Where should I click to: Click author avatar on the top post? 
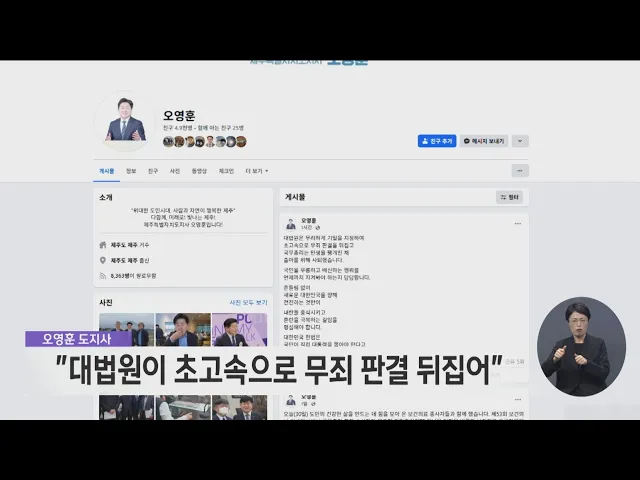coord(291,224)
